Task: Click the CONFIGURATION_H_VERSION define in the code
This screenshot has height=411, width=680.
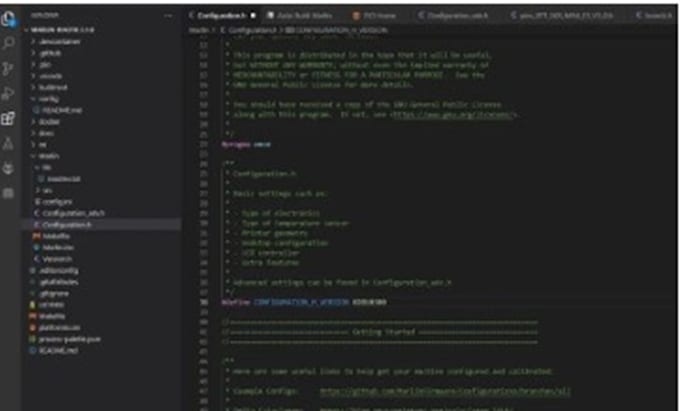Action: 301,302
